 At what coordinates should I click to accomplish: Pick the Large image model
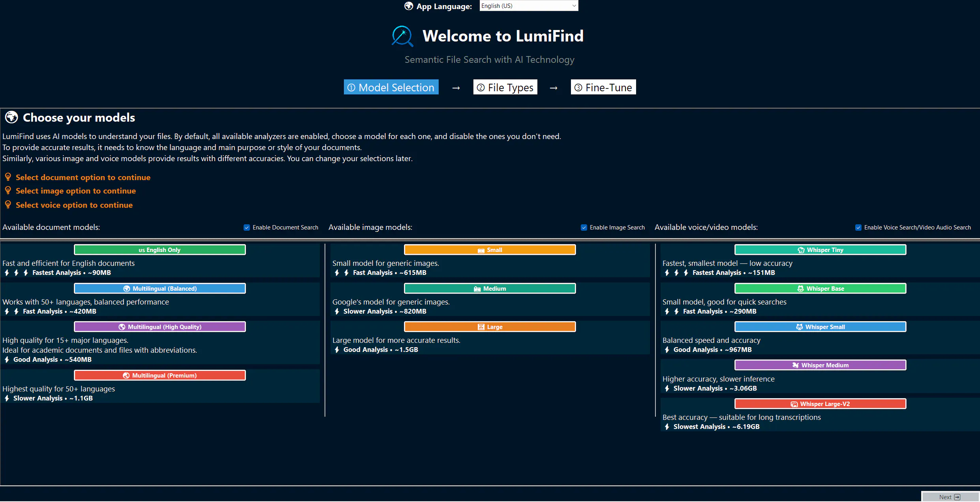click(490, 327)
